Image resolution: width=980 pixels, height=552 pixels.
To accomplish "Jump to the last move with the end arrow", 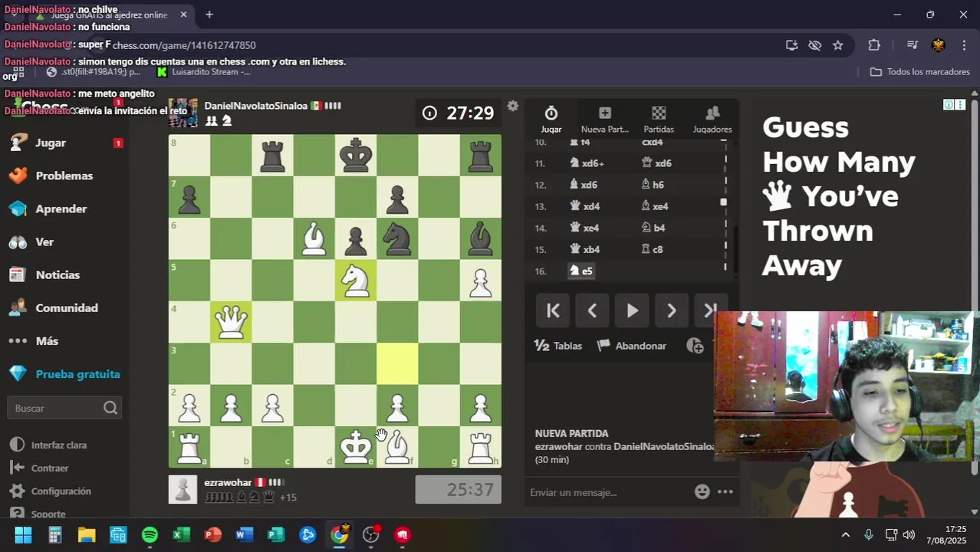I will point(709,310).
